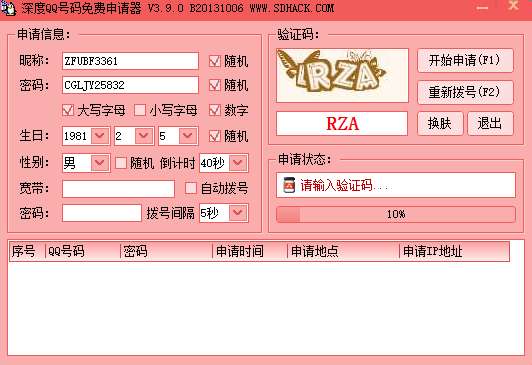Image resolution: width=532 pixels, height=365 pixels.
Task: Click the captcha input field showing RZA
Action: (x=342, y=123)
